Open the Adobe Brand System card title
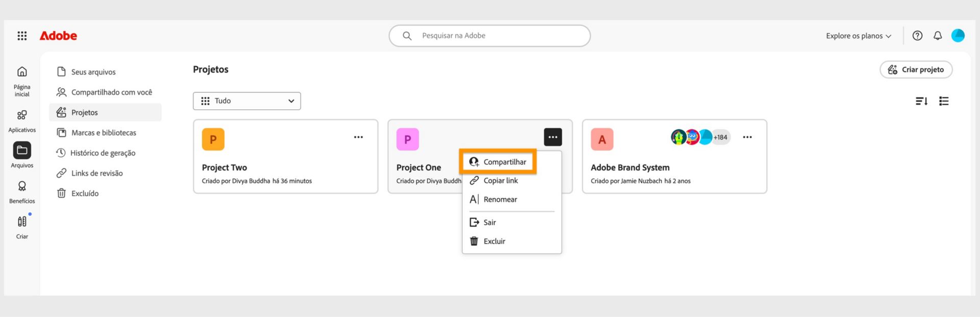This screenshot has height=317, width=980. [630, 167]
